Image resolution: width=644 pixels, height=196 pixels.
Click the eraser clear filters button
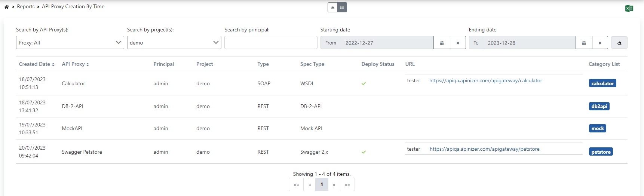click(619, 43)
